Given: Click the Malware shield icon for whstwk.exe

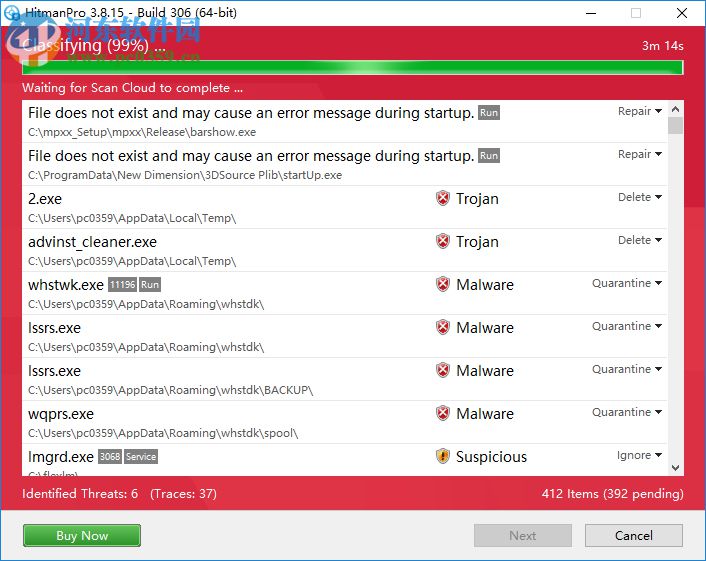Looking at the screenshot, I should (x=443, y=284).
